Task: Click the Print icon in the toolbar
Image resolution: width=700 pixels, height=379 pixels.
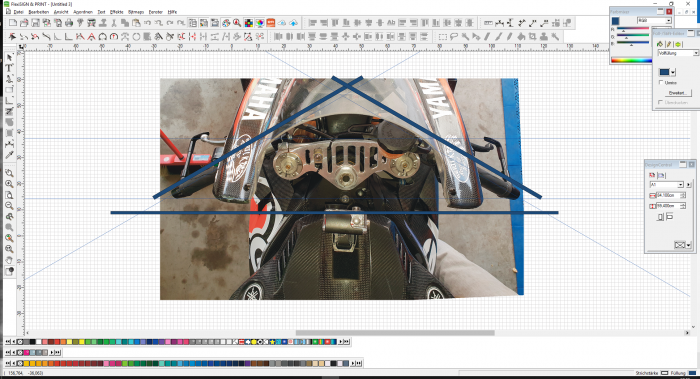Action: 69,23
